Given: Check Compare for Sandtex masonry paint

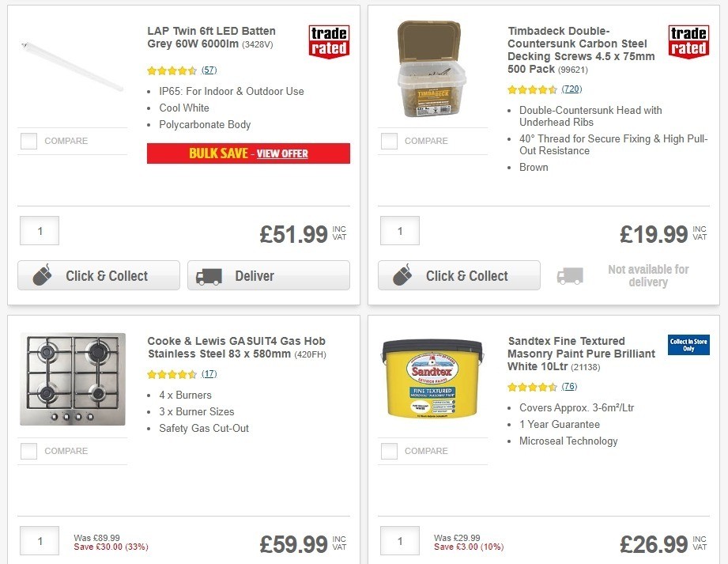Looking at the screenshot, I should point(388,451).
